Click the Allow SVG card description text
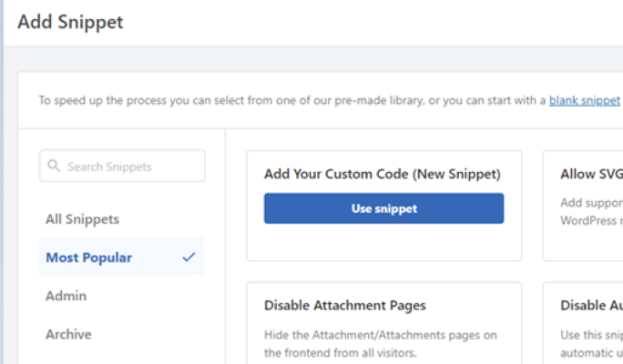The image size is (623, 364). pos(591,211)
